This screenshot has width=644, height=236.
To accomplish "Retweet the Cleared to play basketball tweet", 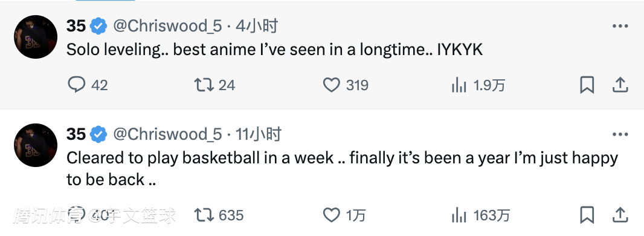I will pyautogui.click(x=204, y=215).
